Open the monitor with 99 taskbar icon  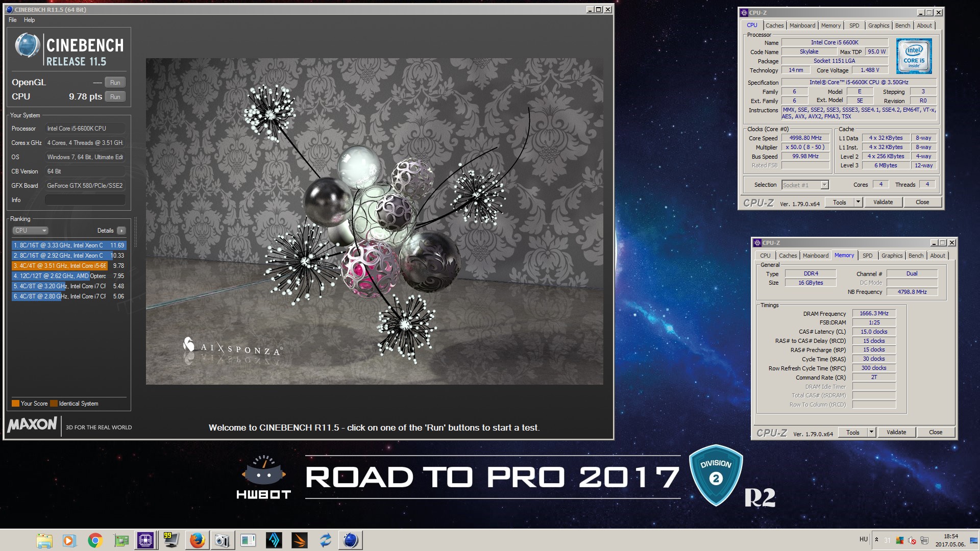(x=170, y=540)
